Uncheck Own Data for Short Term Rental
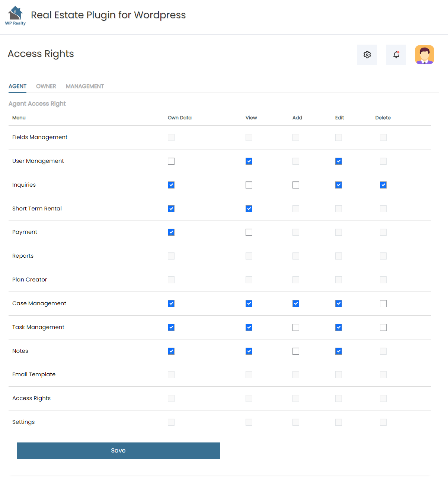This screenshot has height=496, width=448. pyautogui.click(x=171, y=209)
